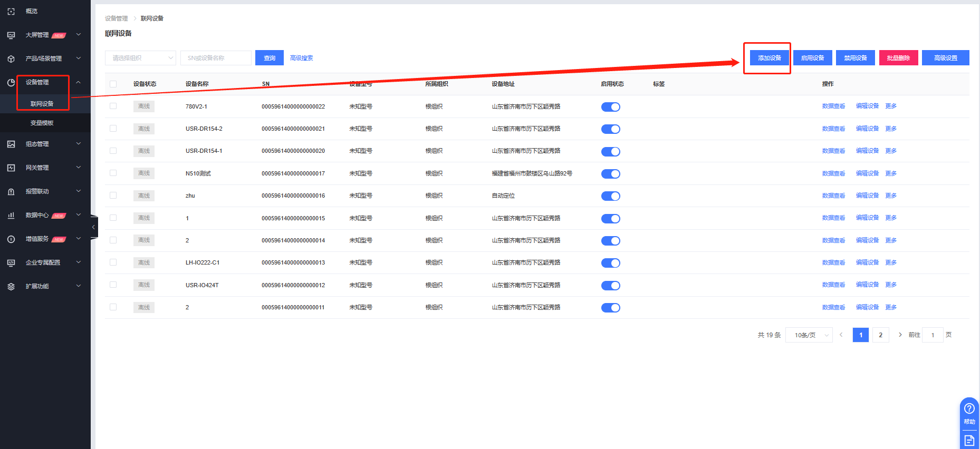Image resolution: width=980 pixels, height=449 pixels.
Task: Click the SN或设备名称 search input field
Action: point(216,58)
